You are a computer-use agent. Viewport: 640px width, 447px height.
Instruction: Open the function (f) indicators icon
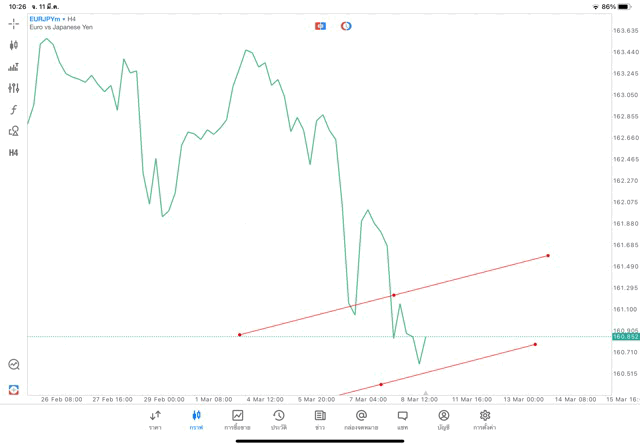[13, 110]
